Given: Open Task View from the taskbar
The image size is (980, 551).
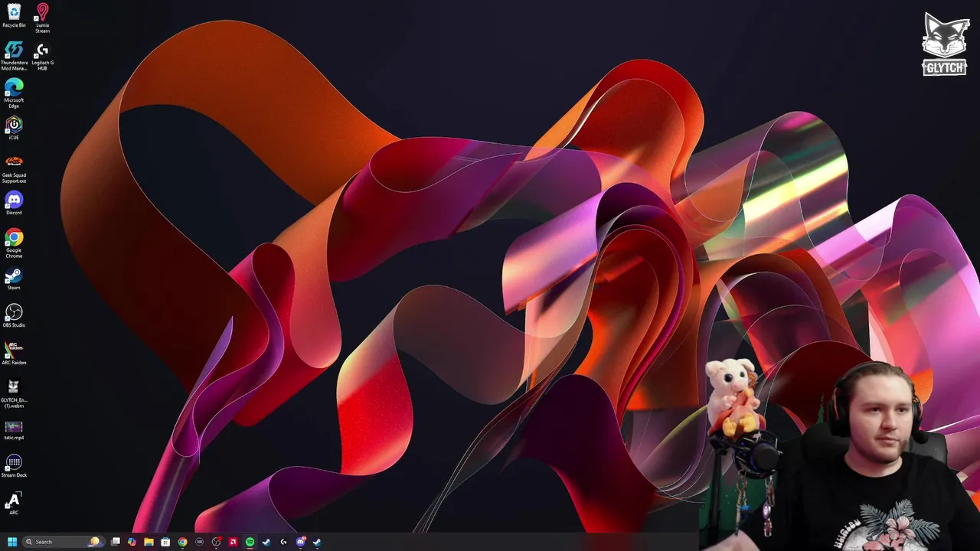Looking at the screenshot, I should [115, 542].
